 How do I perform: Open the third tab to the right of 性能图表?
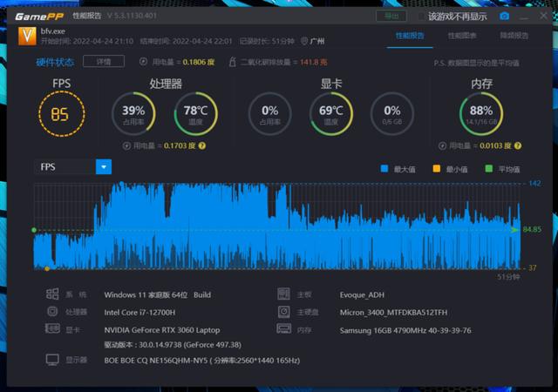click(514, 36)
